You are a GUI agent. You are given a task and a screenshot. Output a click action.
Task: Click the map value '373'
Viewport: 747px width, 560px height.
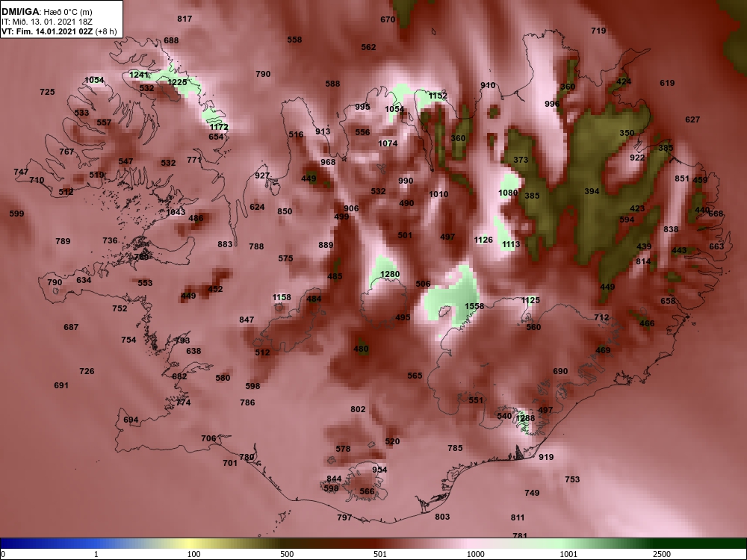[521, 160]
